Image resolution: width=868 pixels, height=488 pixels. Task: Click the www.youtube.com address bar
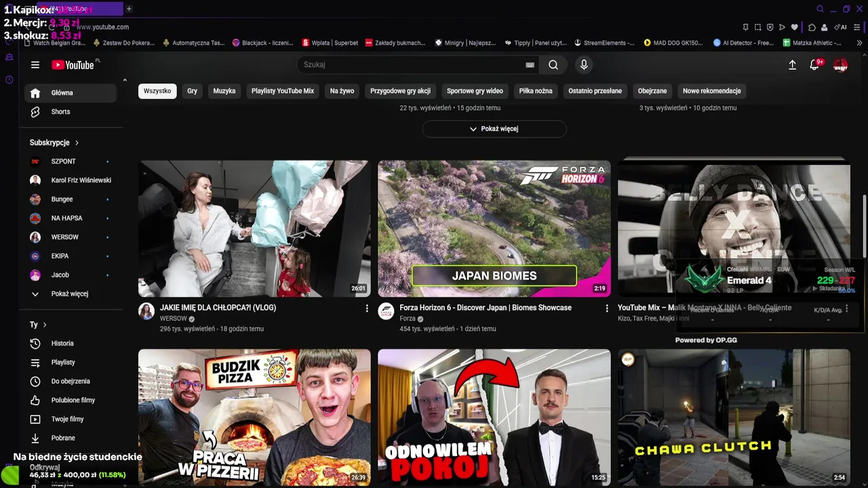102,27
